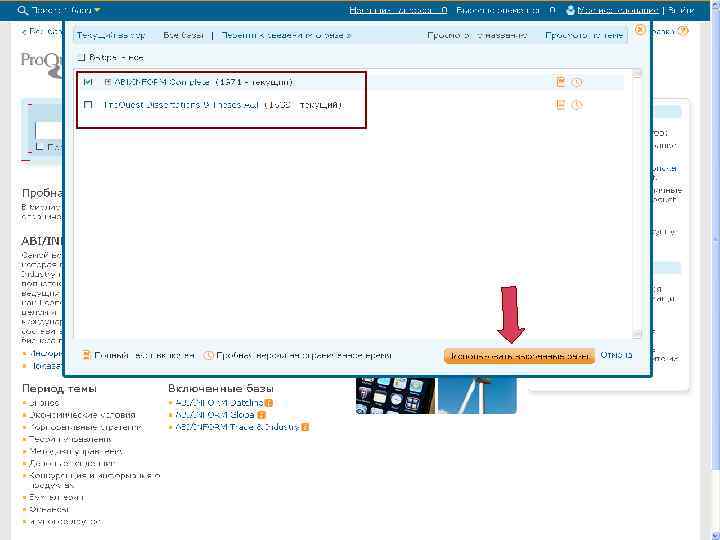Click full text icon next to ABI/INFORM Dateline
This screenshot has height=540, width=720.
click(x=269, y=403)
